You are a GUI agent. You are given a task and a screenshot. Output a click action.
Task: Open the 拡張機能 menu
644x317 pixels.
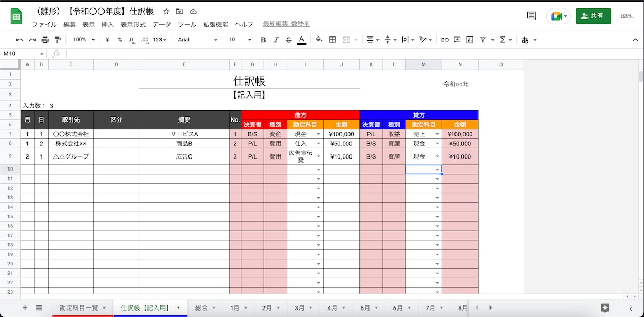215,24
